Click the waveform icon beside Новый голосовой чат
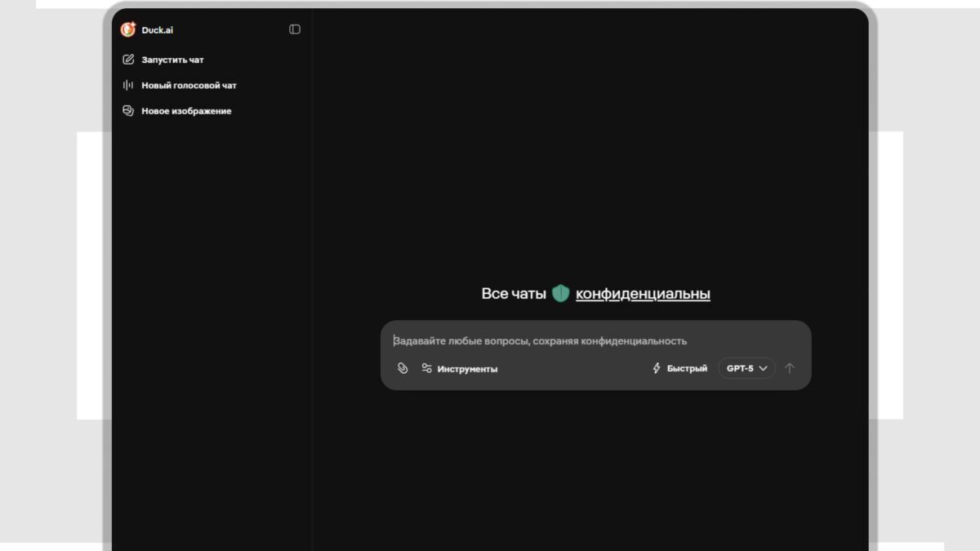Image resolution: width=980 pixels, height=551 pixels. (128, 85)
